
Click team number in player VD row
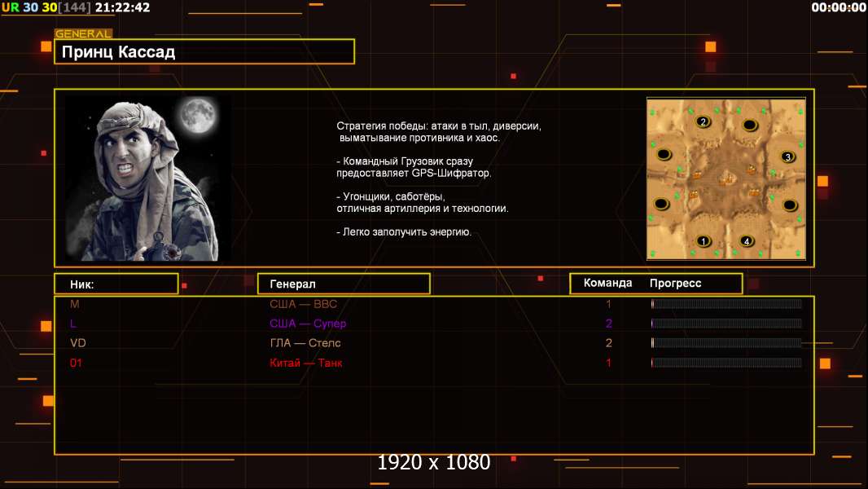point(608,343)
